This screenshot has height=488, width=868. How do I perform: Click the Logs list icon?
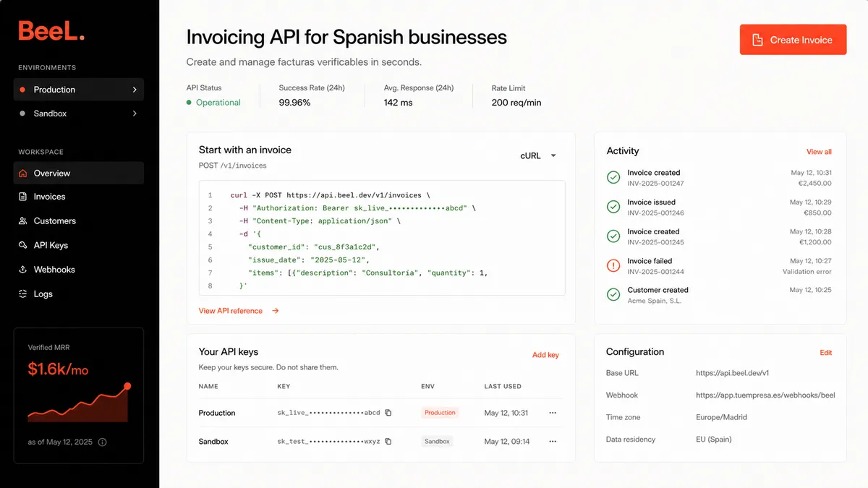[x=23, y=294]
